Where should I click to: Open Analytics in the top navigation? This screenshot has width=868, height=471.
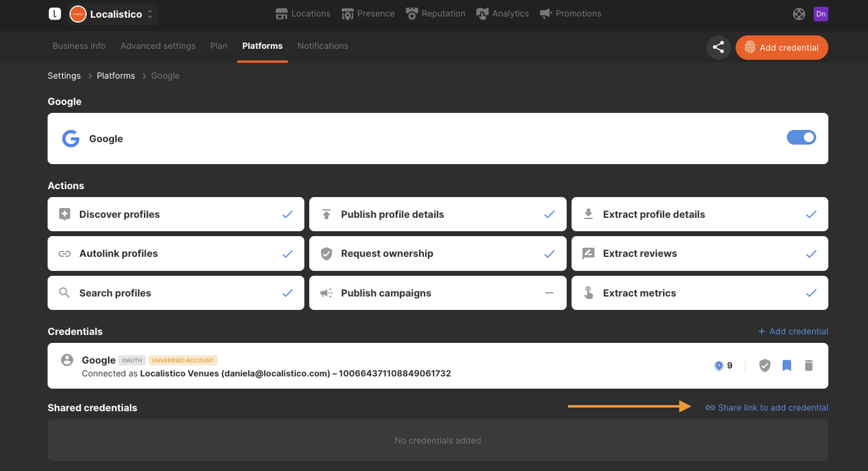(x=503, y=13)
